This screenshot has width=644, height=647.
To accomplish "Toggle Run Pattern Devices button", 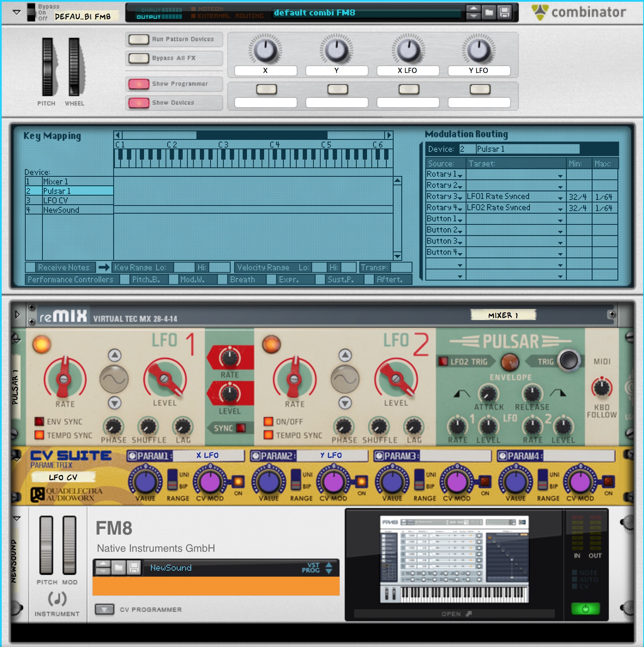I will (x=139, y=39).
